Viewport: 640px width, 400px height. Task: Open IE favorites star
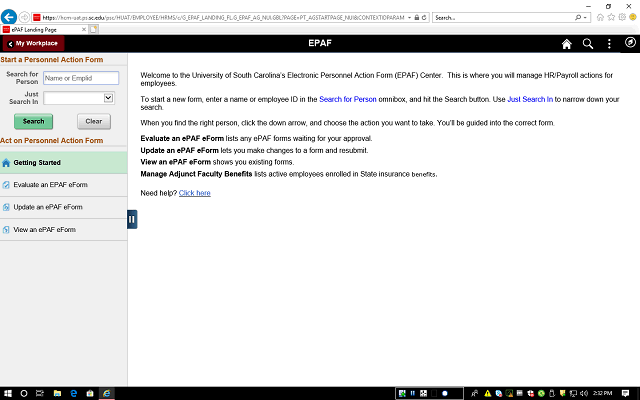click(x=611, y=17)
